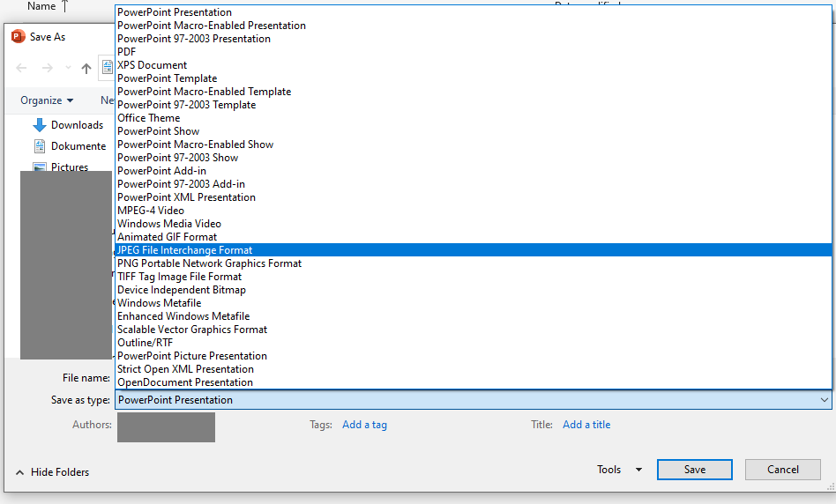This screenshot has height=504, width=836.
Task: Click the Add a tag link
Action: point(364,425)
